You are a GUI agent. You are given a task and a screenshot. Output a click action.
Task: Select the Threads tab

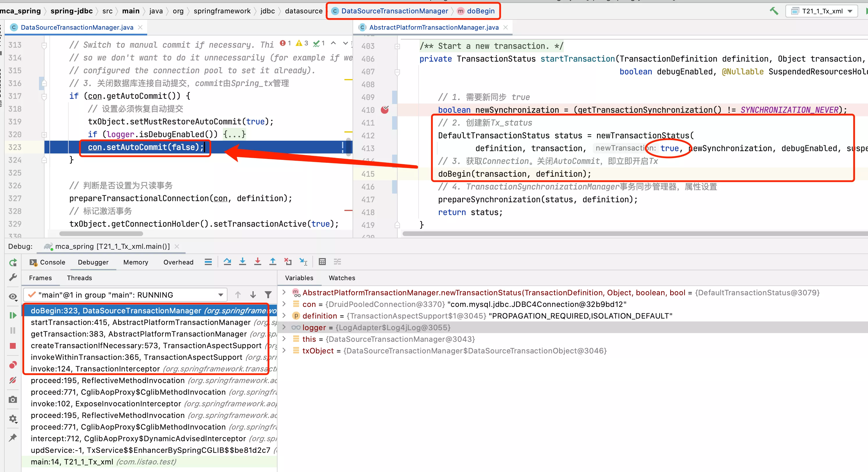pos(79,278)
